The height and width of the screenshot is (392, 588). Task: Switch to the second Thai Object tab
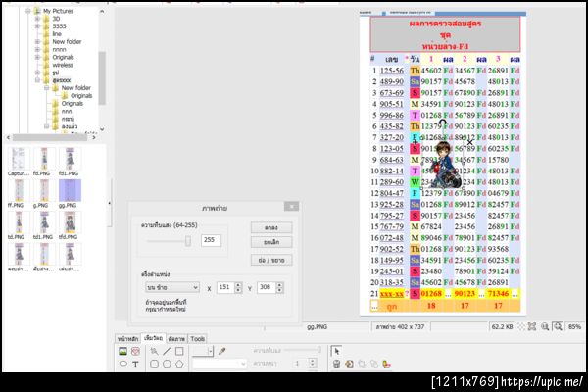pos(154,338)
